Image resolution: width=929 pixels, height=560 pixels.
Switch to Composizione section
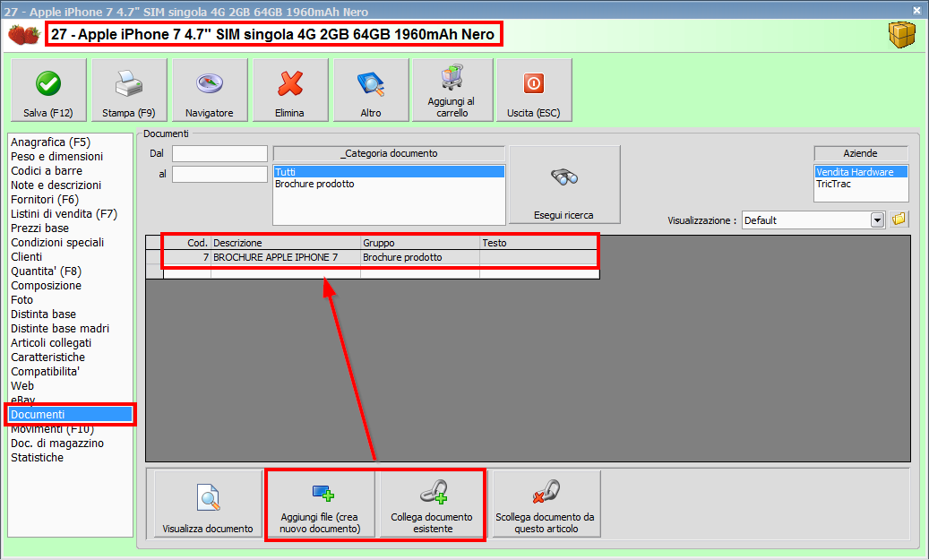pyautogui.click(x=47, y=286)
